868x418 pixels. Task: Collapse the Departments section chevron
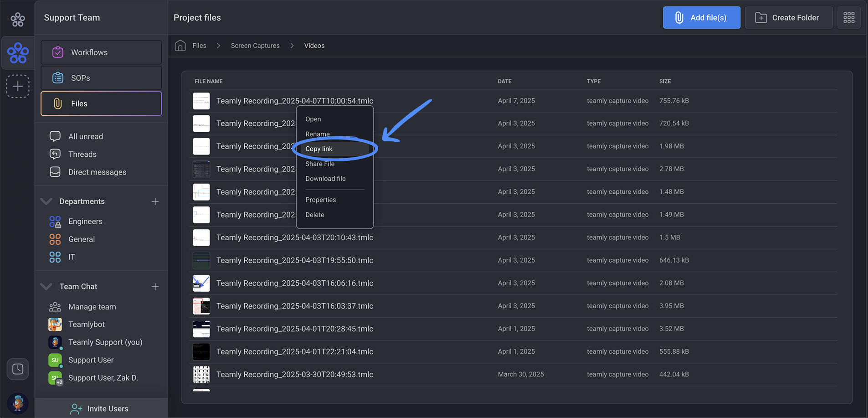point(46,201)
